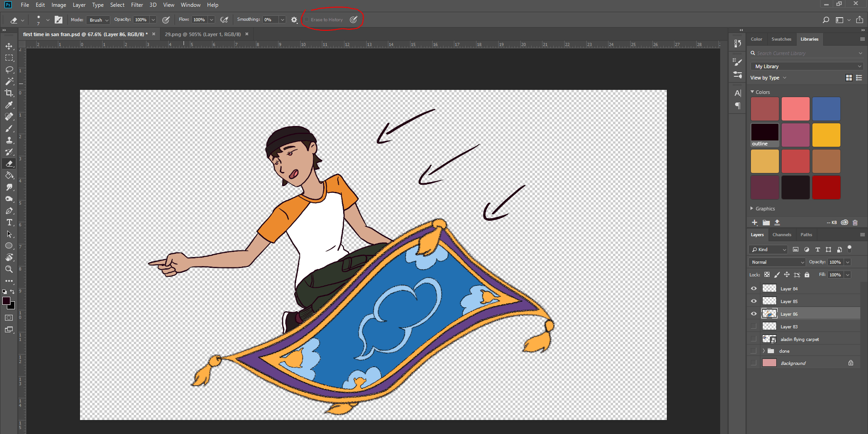Activate the Eraser tool in the toolbar
This screenshot has height=434, width=868.
(9, 163)
